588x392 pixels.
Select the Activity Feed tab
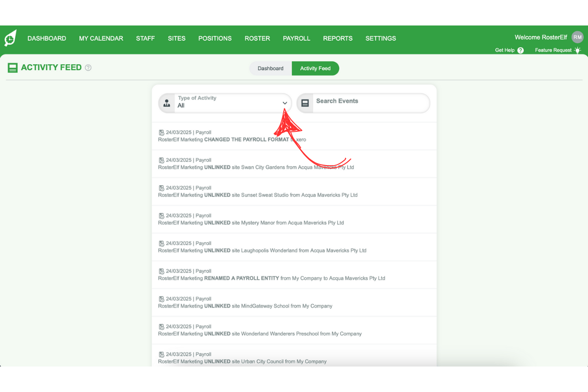click(x=315, y=68)
